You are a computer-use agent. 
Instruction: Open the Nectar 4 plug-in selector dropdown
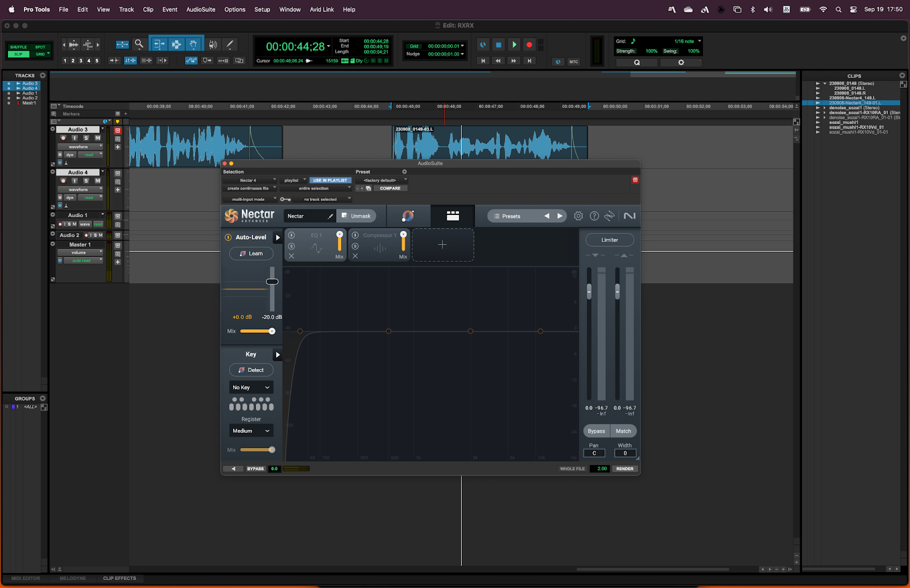[x=250, y=180]
